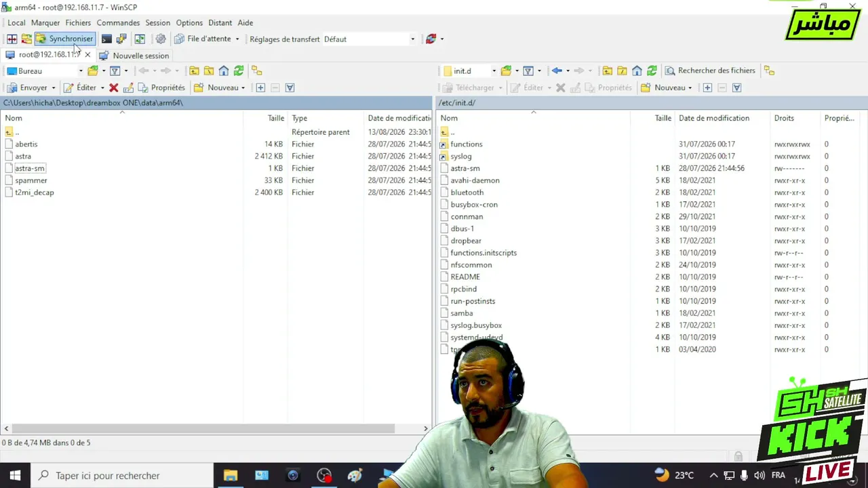Open the Marquer menu

pos(45,22)
